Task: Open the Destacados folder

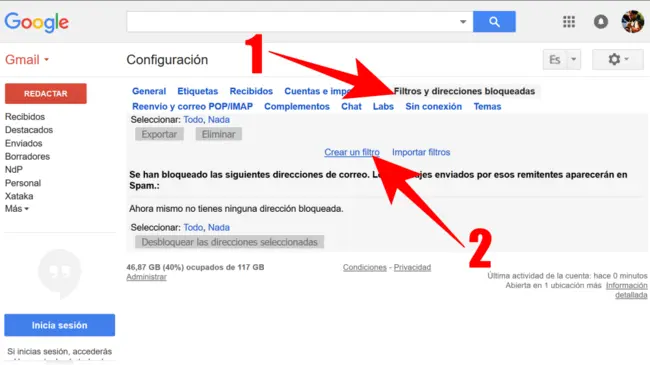Action: click(29, 130)
